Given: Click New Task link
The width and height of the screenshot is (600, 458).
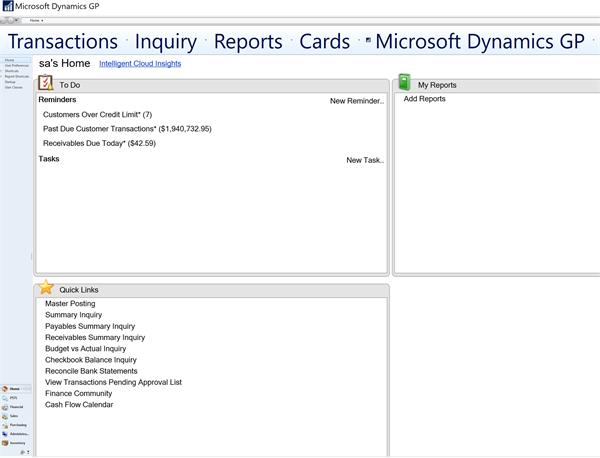Looking at the screenshot, I should 365,160.
